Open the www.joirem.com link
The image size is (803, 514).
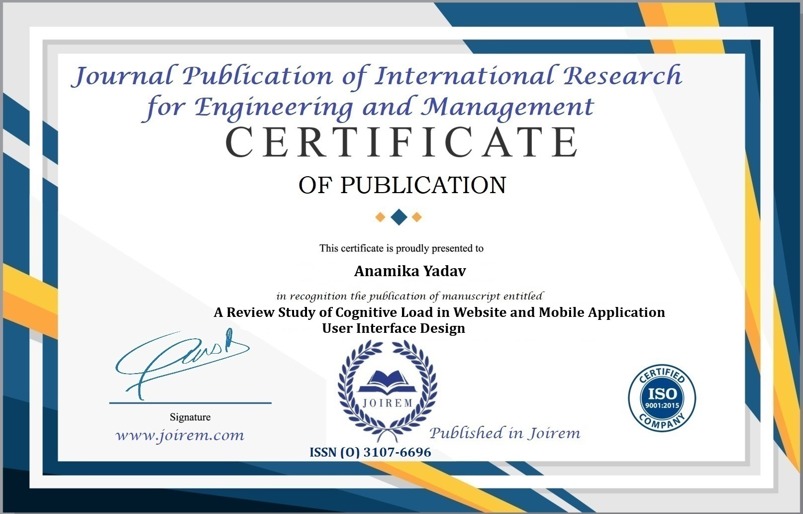(x=180, y=436)
